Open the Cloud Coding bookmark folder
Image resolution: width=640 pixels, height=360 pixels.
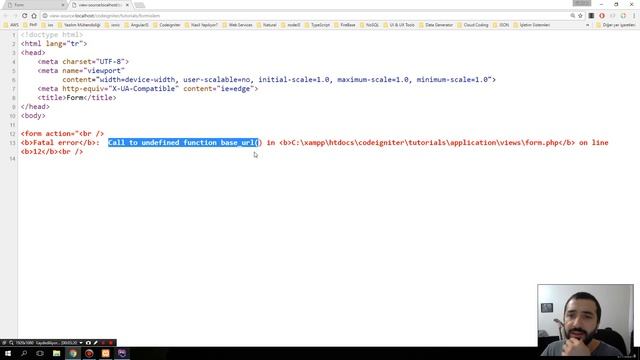coord(473,25)
